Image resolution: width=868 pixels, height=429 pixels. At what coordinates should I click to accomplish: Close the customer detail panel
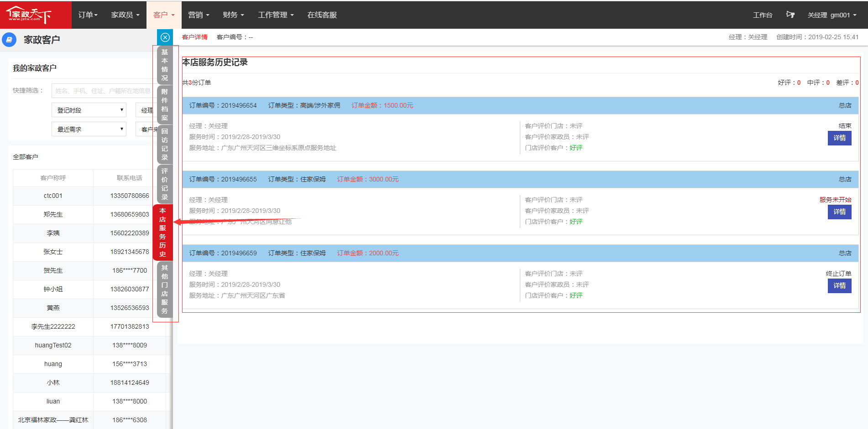[165, 37]
